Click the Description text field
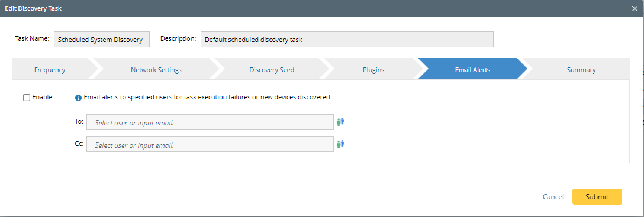The height and width of the screenshot is (217, 644). click(347, 40)
